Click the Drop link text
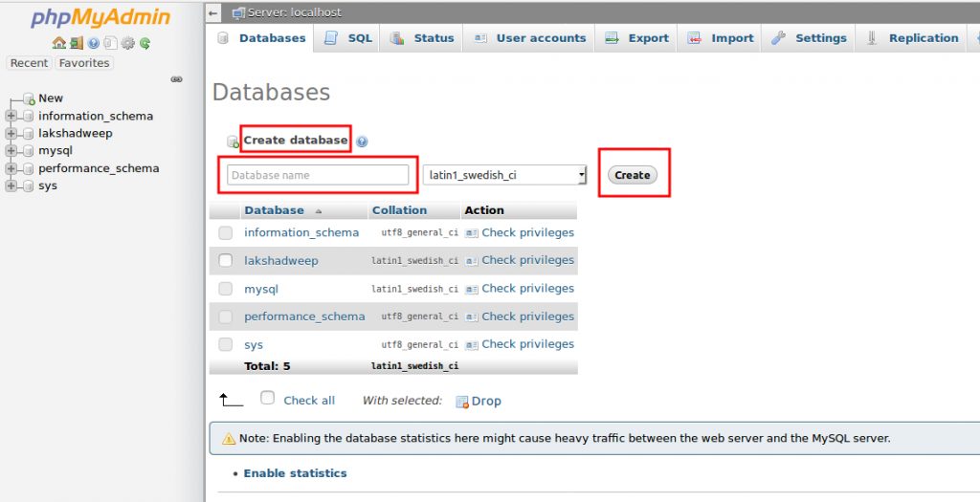This screenshot has height=502, width=980. (x=486, y=402)
